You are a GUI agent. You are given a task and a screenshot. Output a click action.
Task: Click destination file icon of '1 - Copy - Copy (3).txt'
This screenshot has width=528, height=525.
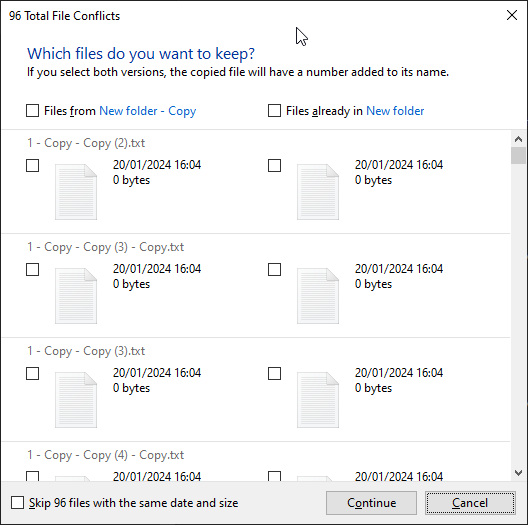[x=318, y=400]
